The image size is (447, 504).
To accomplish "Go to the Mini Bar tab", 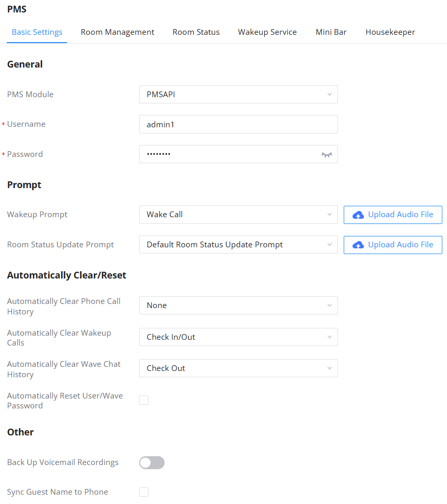I will 331,32.
